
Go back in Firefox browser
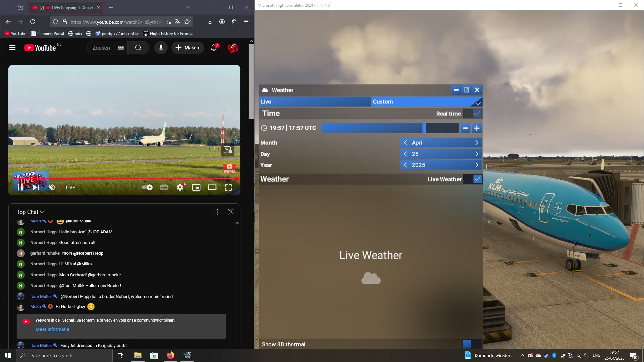pos(8,22)
